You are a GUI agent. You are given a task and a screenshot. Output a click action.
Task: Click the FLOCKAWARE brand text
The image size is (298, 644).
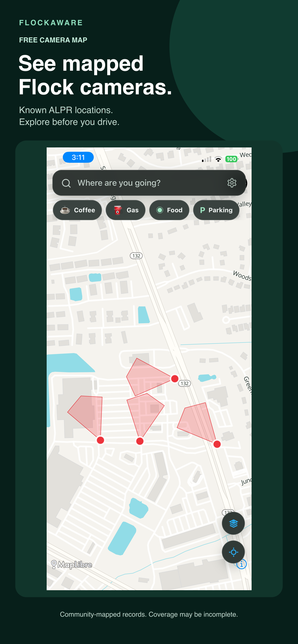pos(51,23)
